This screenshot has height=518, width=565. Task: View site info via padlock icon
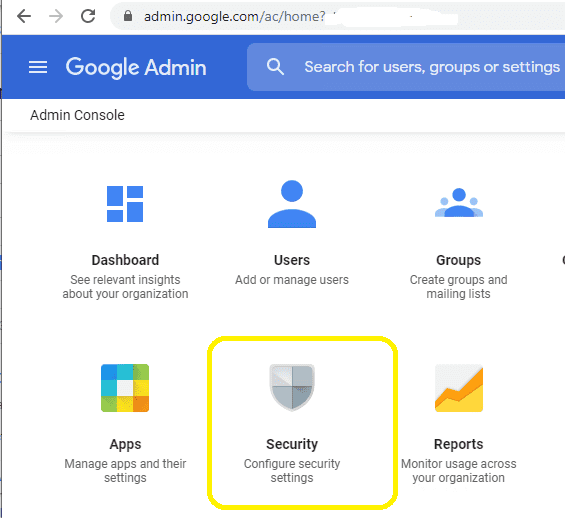click(x=128, y=16)
